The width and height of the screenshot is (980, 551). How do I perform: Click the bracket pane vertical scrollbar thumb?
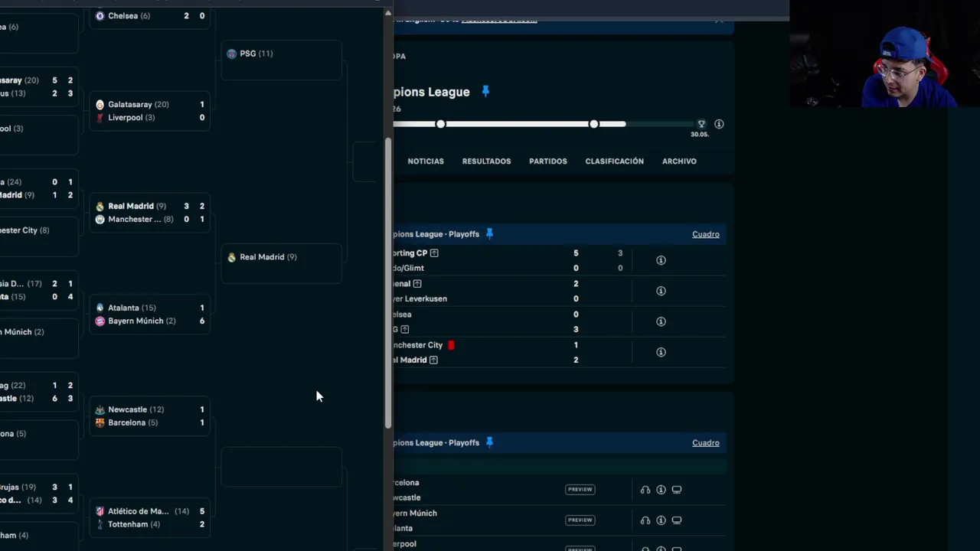click(x=388, y=283)
